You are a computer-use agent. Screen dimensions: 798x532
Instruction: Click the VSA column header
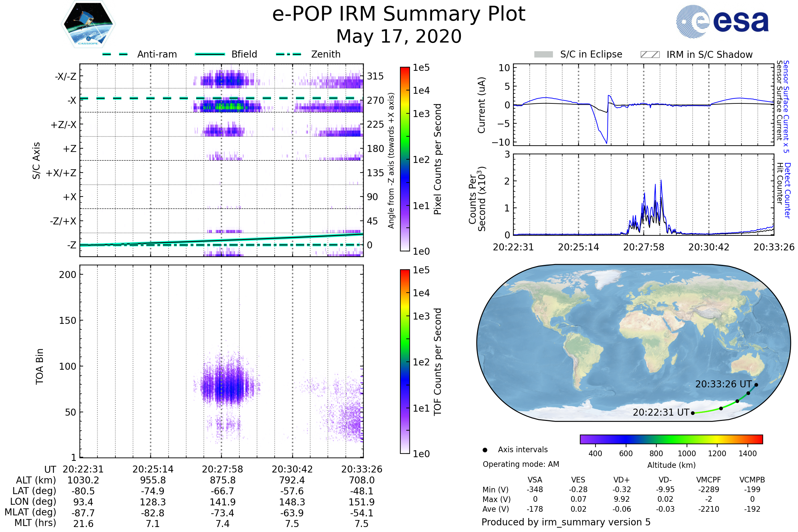coord(535,480)
